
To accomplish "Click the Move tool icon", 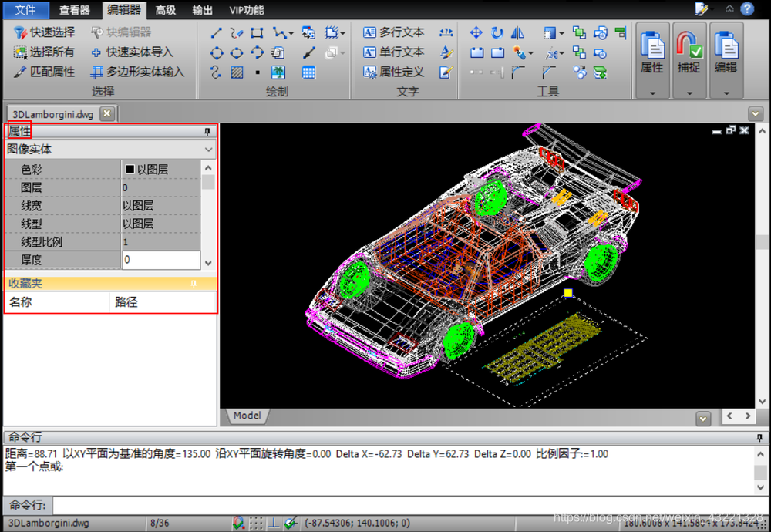I will click(476, 33).
